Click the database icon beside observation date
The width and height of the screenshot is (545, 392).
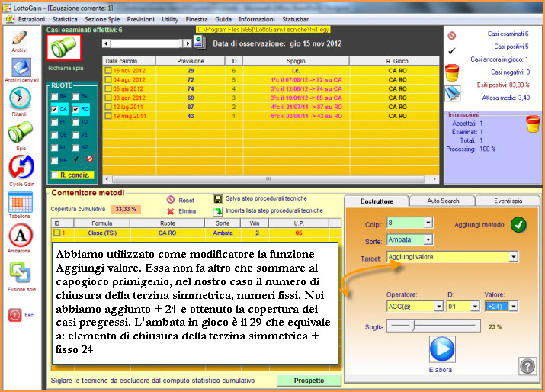200,43
